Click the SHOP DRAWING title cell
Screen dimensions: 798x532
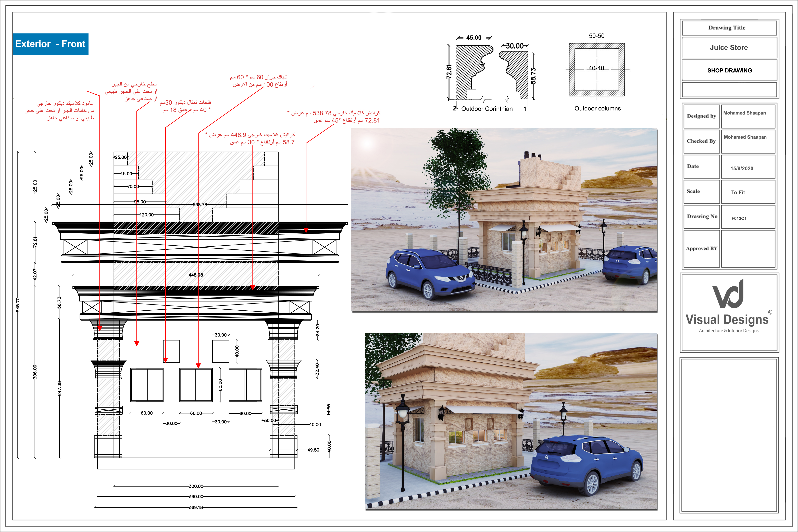point(729,71)
